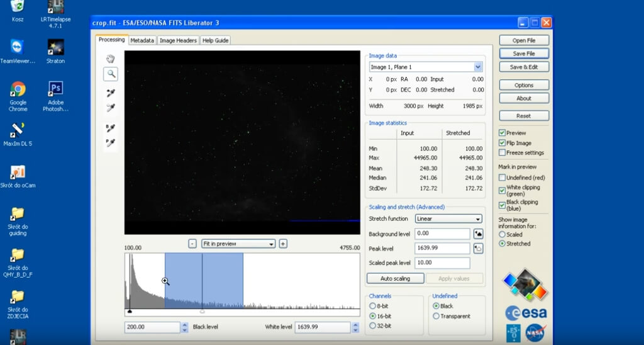644x345 pixels.
Task: Click the ESA logo
Action: [526, 313]
